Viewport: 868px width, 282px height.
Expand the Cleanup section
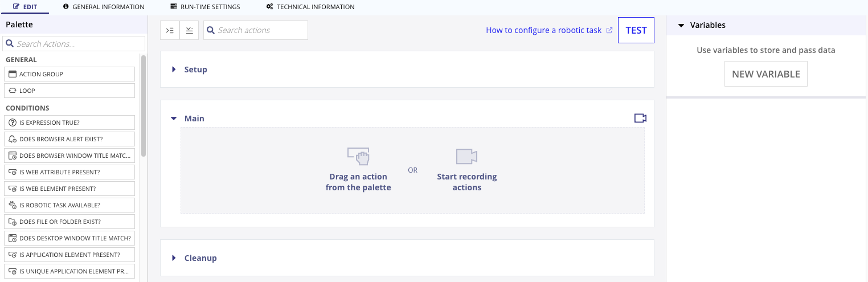[x=174, y=258]
